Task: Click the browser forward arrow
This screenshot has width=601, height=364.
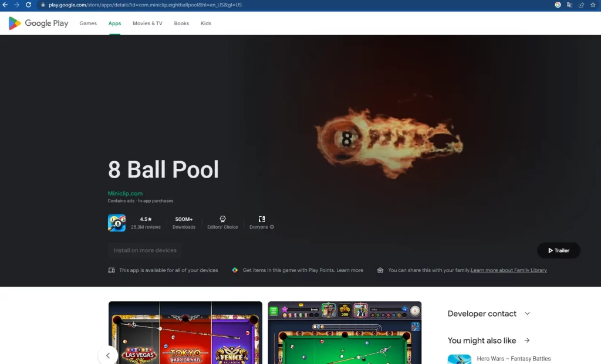Action: [16, 5]
